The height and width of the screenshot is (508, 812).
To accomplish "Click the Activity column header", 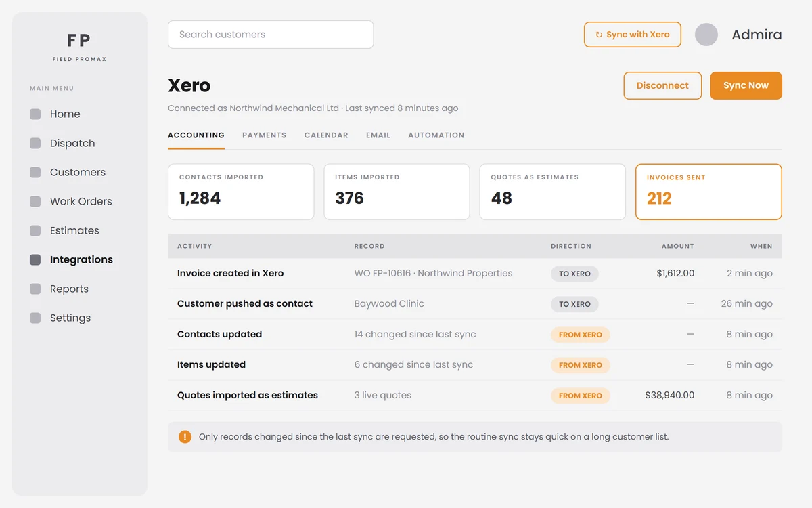I will [x=195, y=247].
